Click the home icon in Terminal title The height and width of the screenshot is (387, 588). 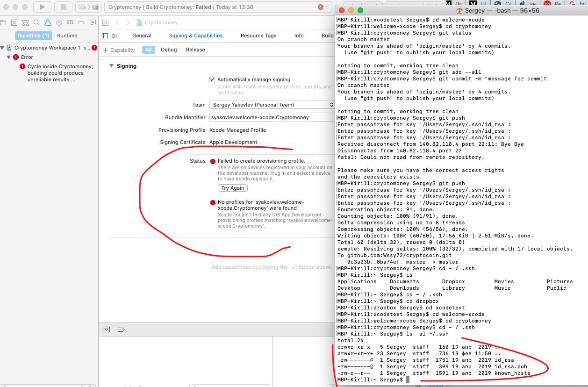pos(459,10)
